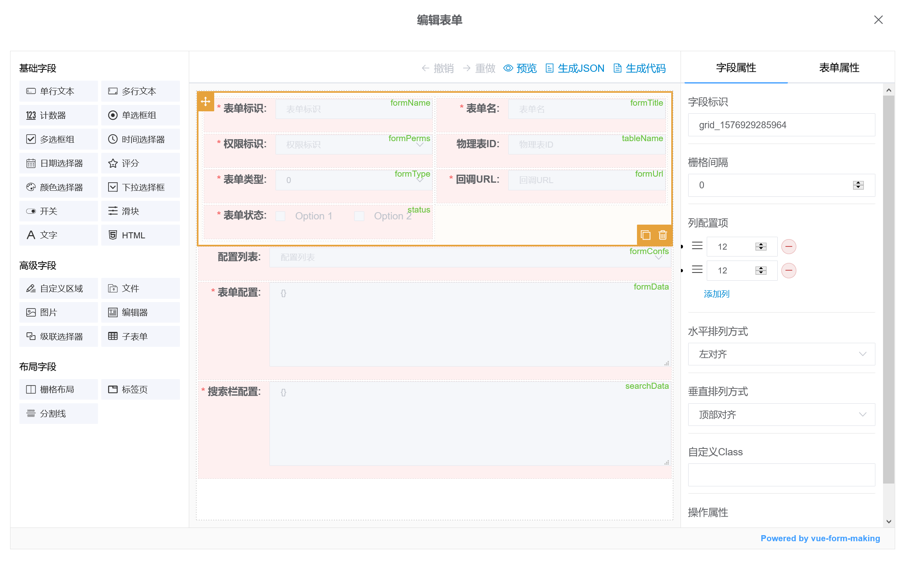
Task: Select the 单行文本 single-line text field
Action: click(x=58, y=91)
